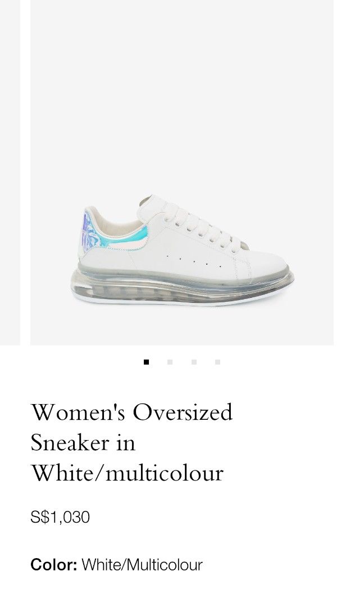
Task: Click the bold "Color:" label
Action: pos(54,565)
